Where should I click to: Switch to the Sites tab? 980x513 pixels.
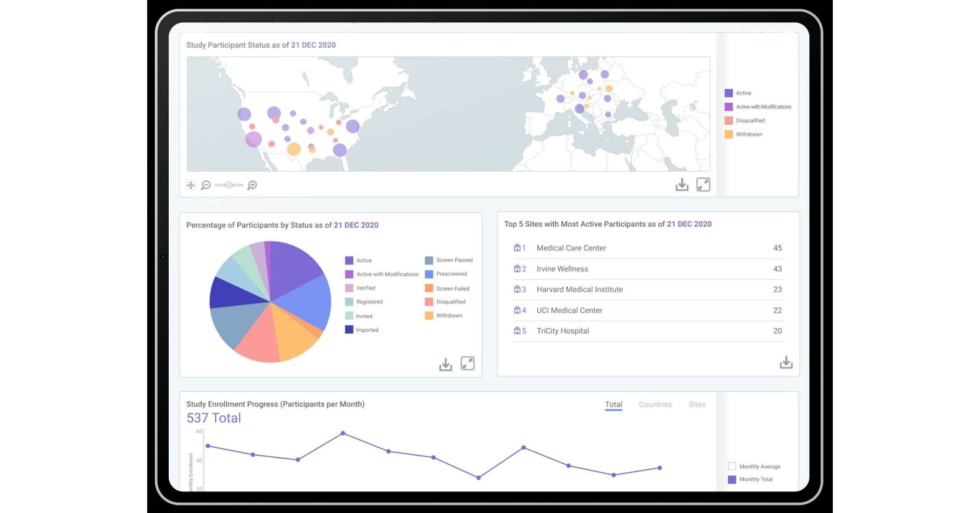pos(697,404)
